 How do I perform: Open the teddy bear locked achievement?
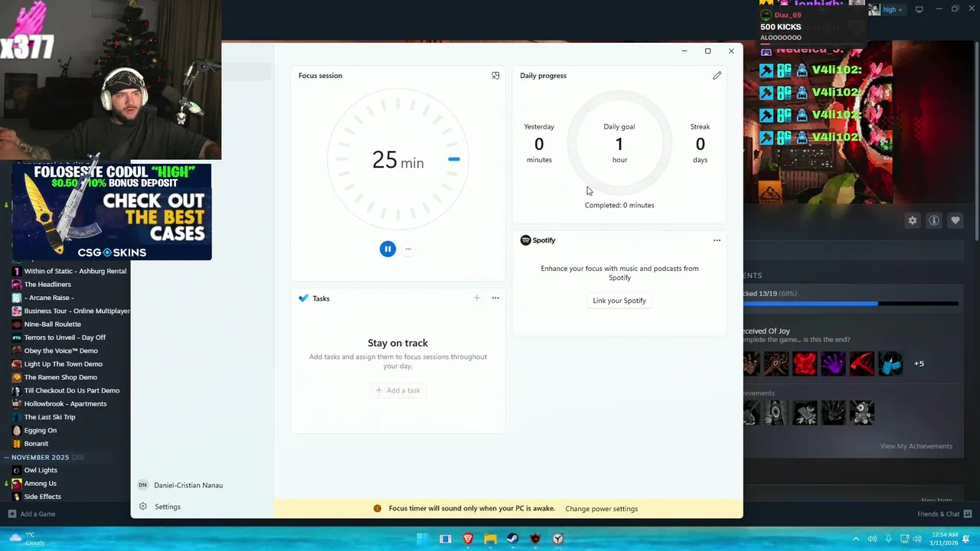point(862,412)
